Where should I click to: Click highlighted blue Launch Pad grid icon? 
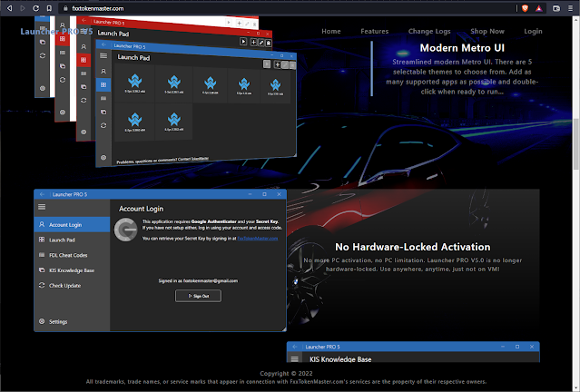pyautogui.click(x=103, y=84)
